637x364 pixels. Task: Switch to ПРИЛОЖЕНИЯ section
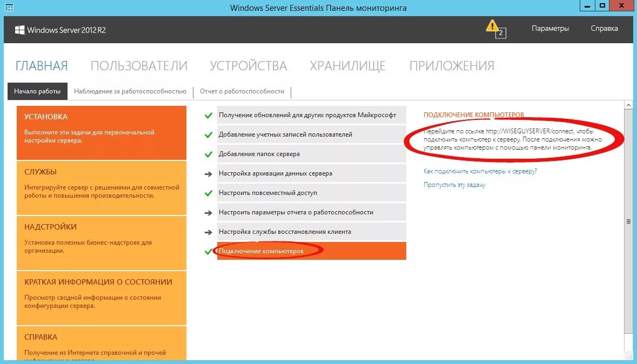[452, 66]
